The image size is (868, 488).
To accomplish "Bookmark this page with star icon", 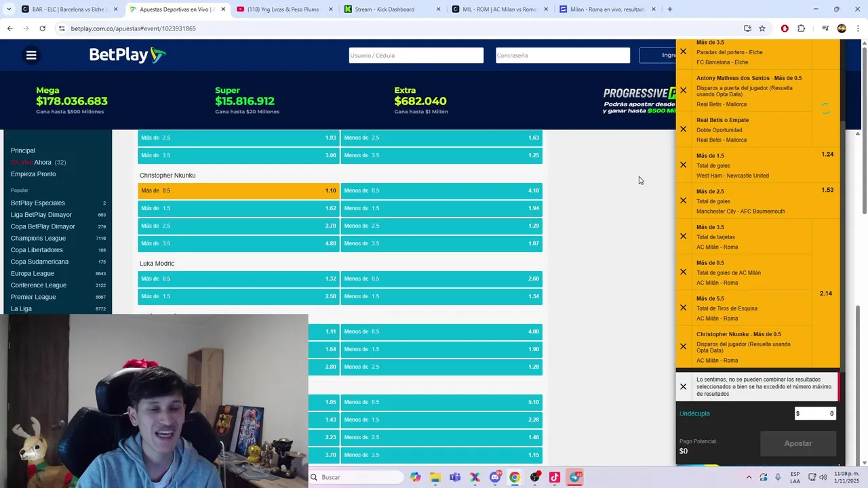I will (x=762, y=28).
